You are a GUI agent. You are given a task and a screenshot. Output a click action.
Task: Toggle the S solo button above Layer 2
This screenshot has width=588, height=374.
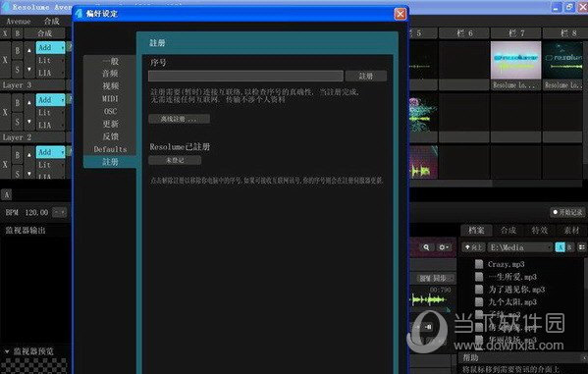tap(18, 122)
